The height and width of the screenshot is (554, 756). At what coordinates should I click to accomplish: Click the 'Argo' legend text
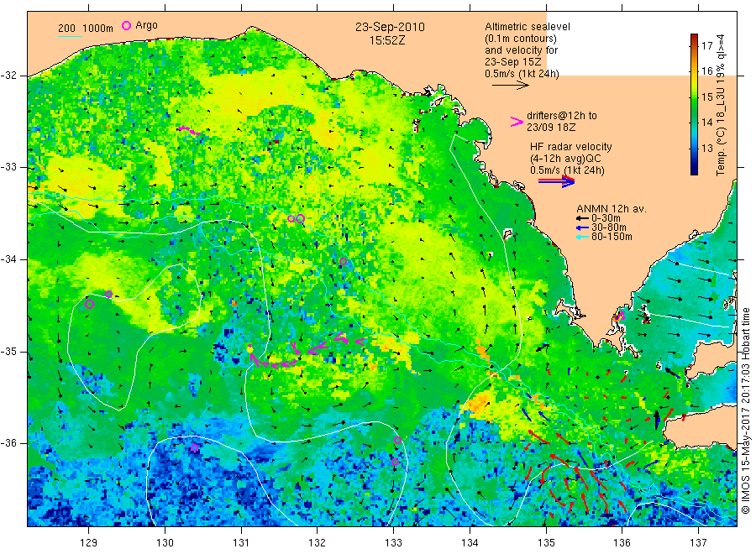(146, 25)
